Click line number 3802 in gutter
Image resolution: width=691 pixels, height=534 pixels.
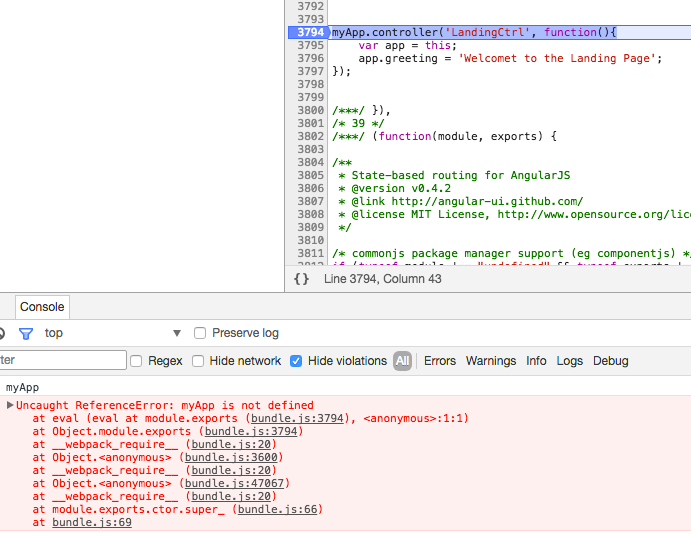[310, 136]
